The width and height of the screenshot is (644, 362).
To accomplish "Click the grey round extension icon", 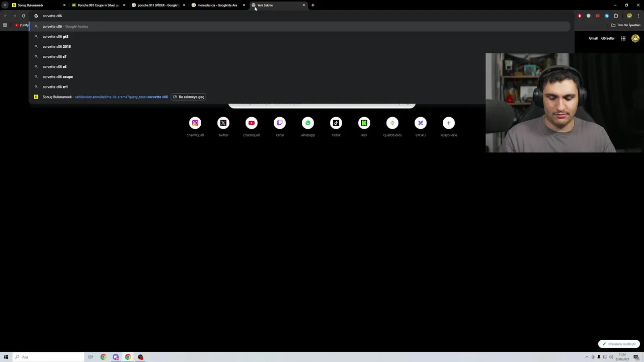I will pos(589,16).
